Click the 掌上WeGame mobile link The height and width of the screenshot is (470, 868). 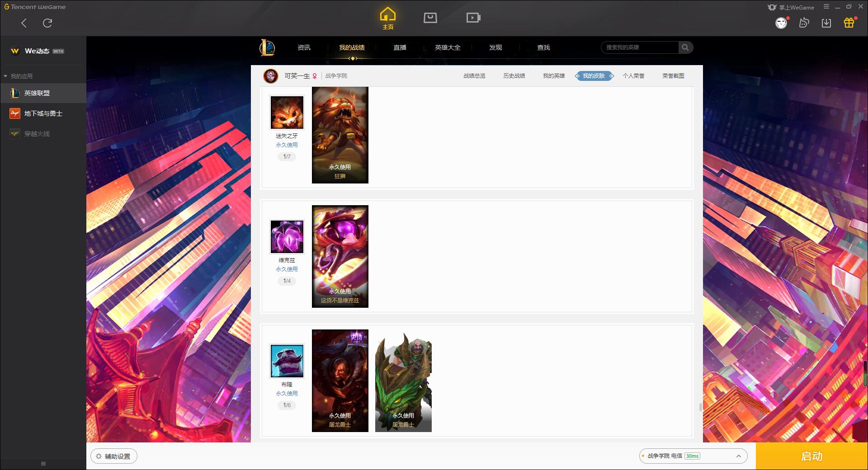coord(791,7)
